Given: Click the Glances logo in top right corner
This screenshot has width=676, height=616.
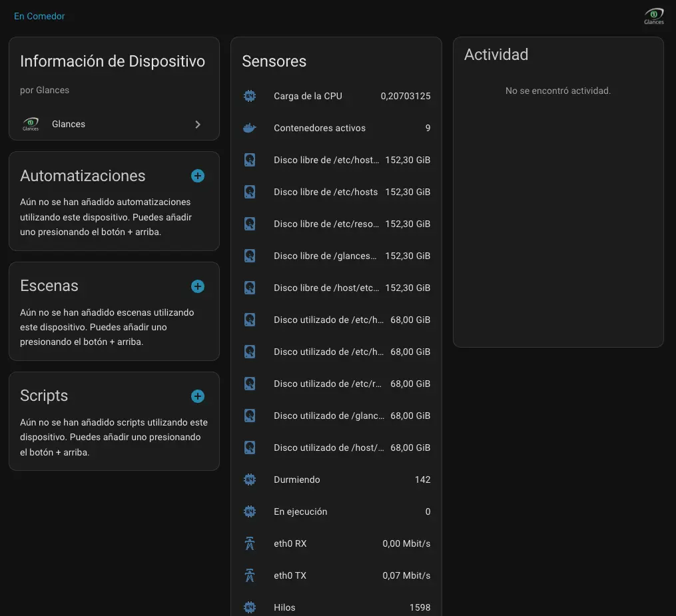Looking at the screenshot, I should pos(653,16).
